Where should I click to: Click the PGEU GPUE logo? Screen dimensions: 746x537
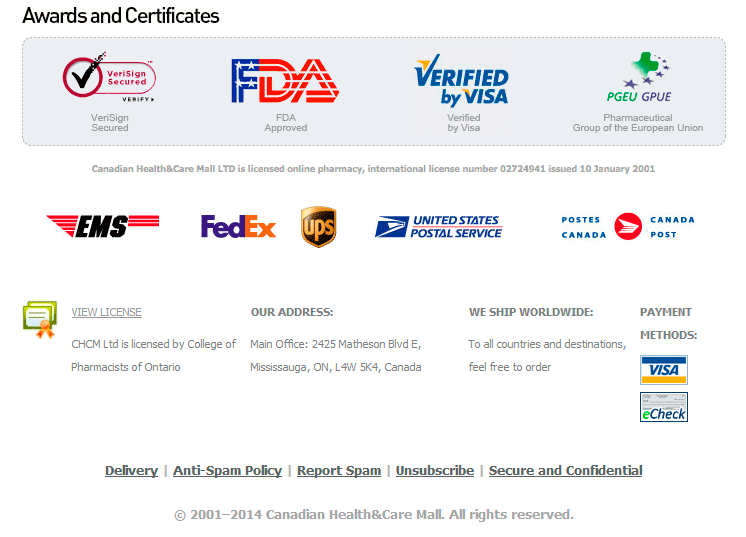coord(638,79)
